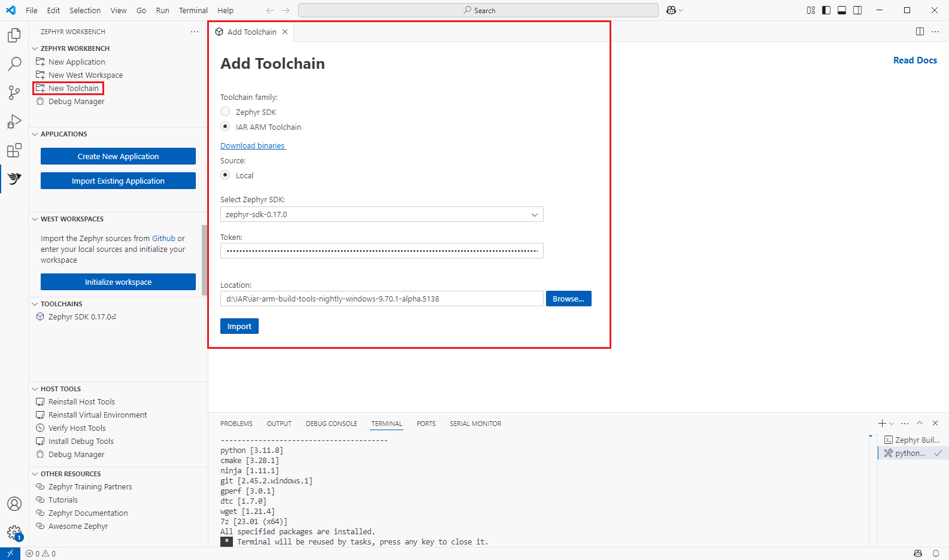Viewport: 949px width, 560px height.
Task: Switch to the DEBUG CONSOLE tab
Action: pos(331,424)
